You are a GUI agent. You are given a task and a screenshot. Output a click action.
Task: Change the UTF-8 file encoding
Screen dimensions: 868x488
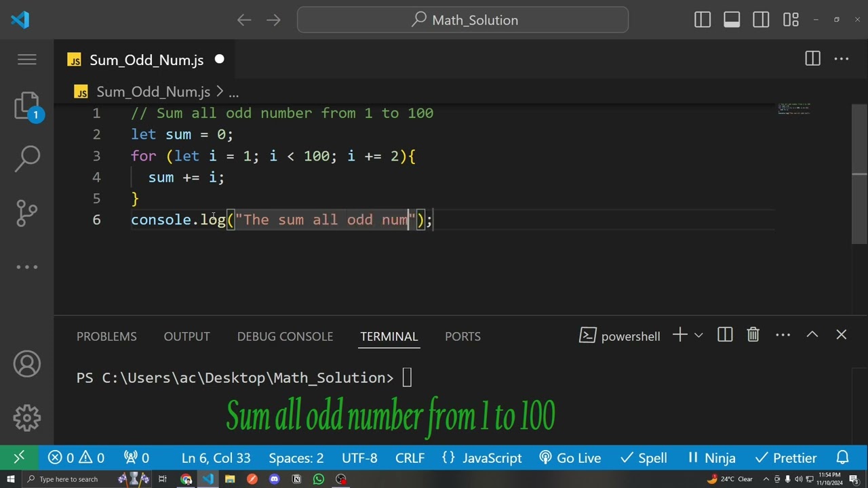click(x=359, y=458)
